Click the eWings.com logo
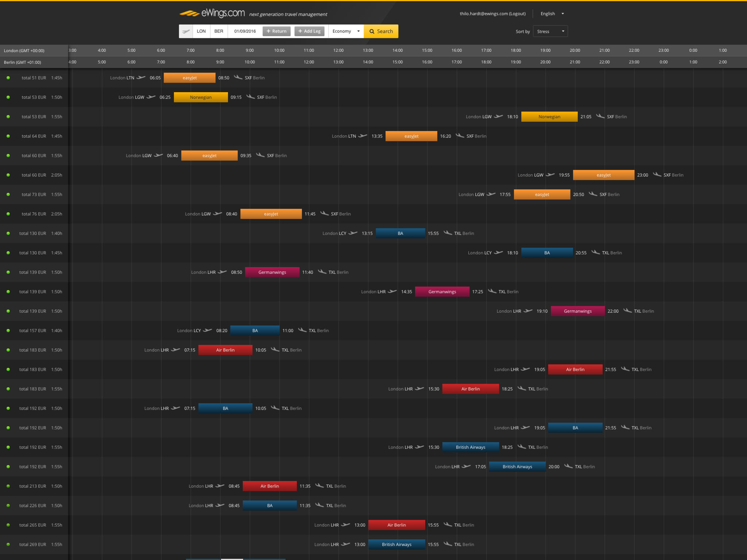Image resolution: width=747 pixels, height=560 pixels. (x=212, y=13)
